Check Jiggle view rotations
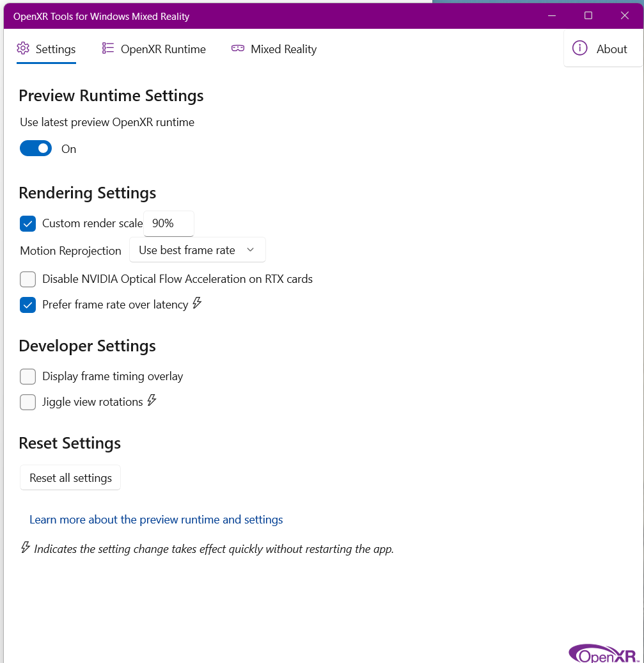The width and height of the screenshot is (644, 663). (28, 402)
